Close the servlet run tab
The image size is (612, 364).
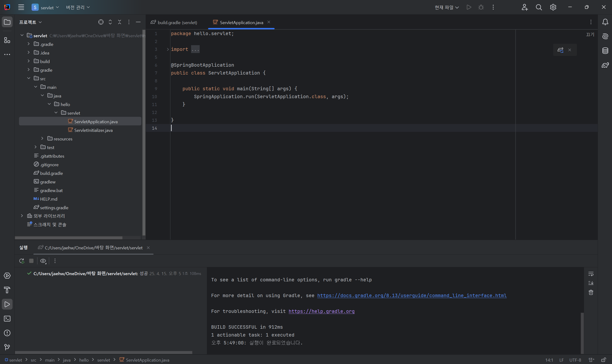click(x=148, y=248)
